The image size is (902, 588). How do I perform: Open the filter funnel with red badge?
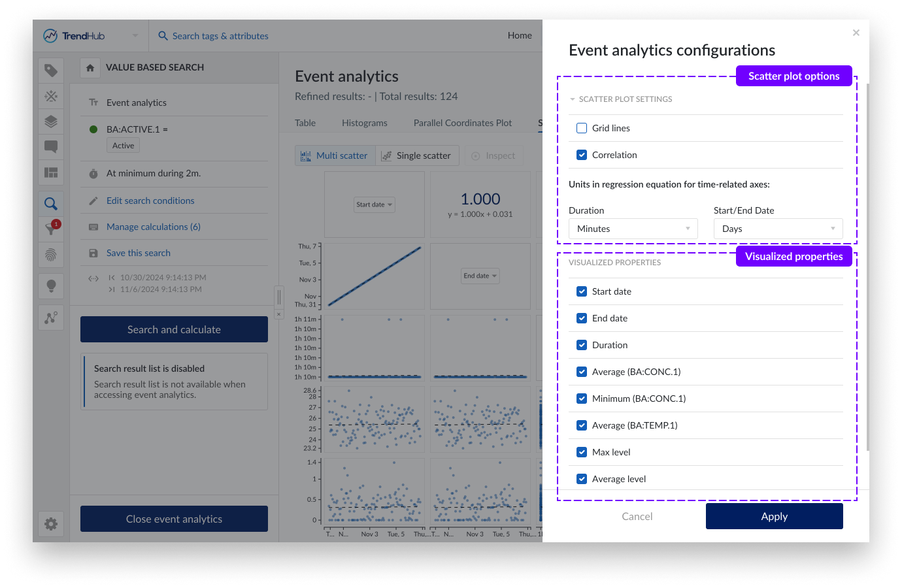pos(51,229)
